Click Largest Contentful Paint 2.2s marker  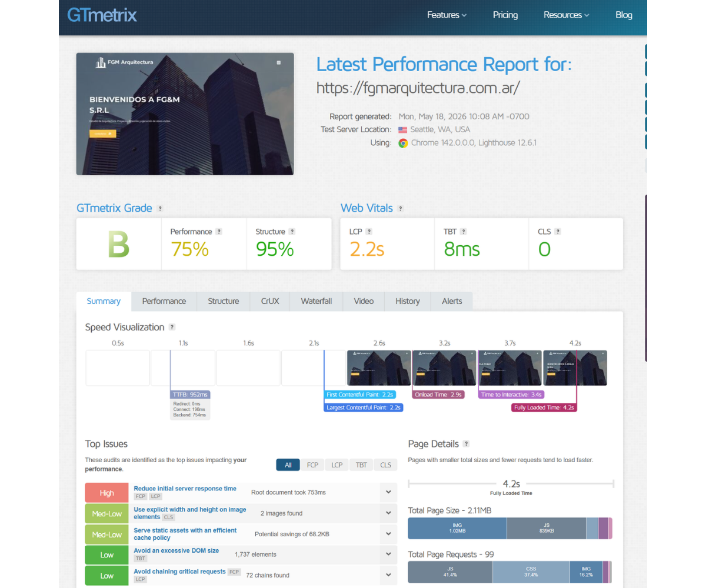coord(364,407)
